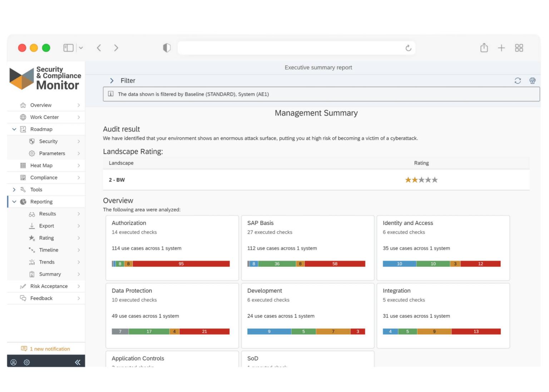Screen dimensions: 549x392
Task: Select Work Center in the sidebar
Action: tap(44, 117)
